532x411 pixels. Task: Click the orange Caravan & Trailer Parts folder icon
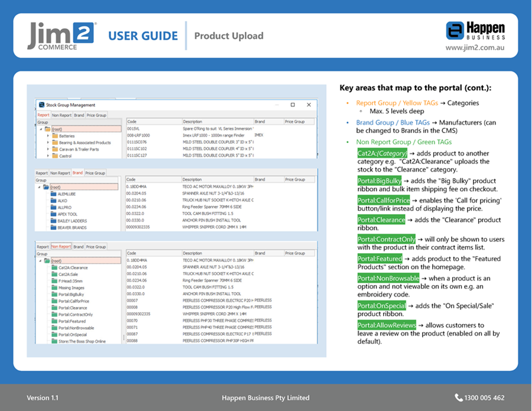(55, 149)
